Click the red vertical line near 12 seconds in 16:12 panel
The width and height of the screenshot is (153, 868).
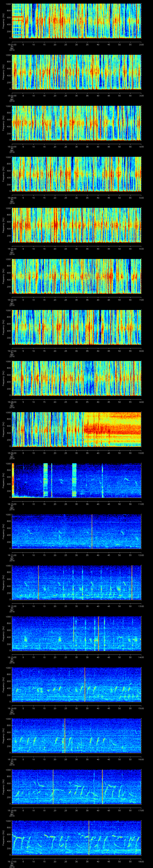pyautogui.click(x=38, y=582)
